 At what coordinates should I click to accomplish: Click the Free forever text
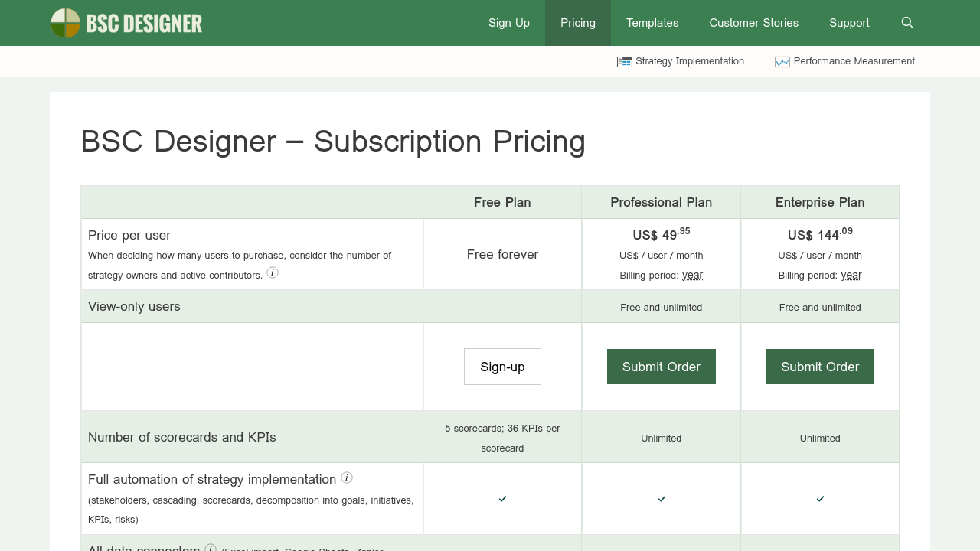(x=502, y=254)
